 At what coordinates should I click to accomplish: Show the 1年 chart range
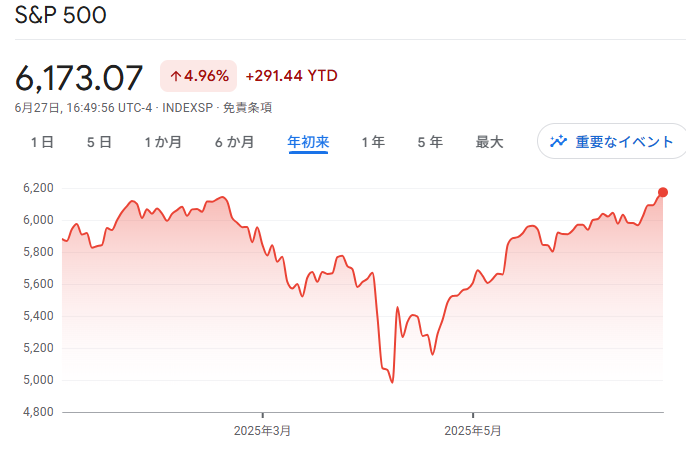373,142
